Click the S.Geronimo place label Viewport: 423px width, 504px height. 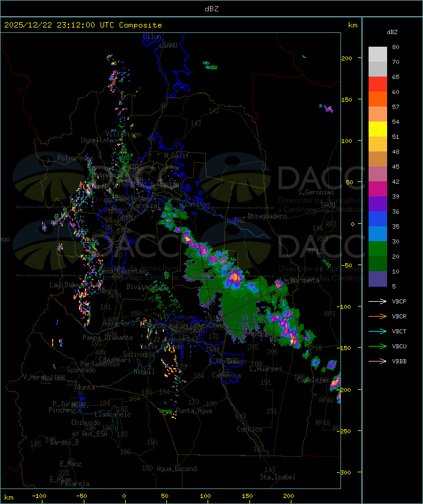(316, 192)
